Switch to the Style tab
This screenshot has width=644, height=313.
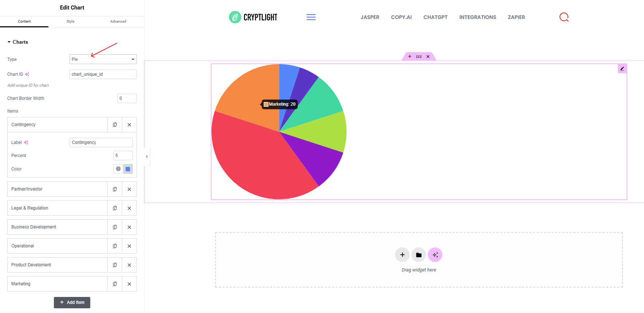[x=70, y=21]
